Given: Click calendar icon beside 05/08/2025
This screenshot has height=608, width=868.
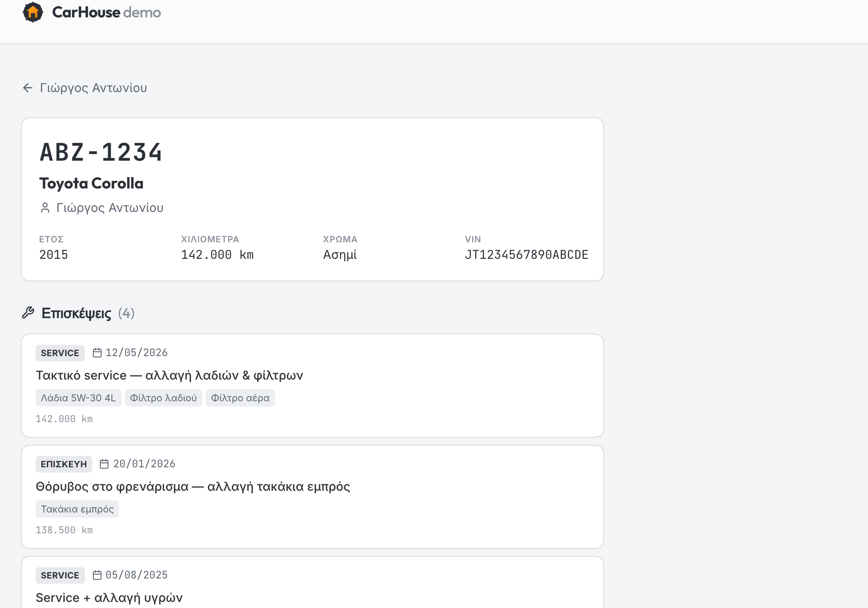Looking at the screenshot, I should click(x=97, y=575).
